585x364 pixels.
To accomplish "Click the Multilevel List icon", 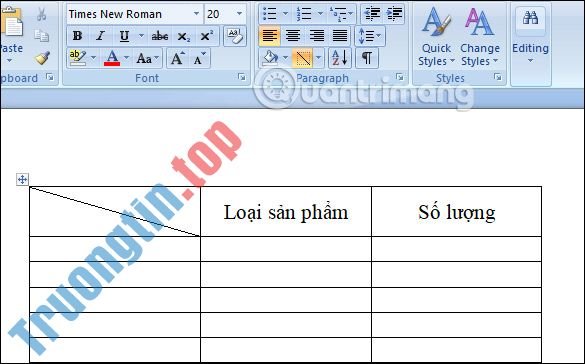I will click(341, 14).
